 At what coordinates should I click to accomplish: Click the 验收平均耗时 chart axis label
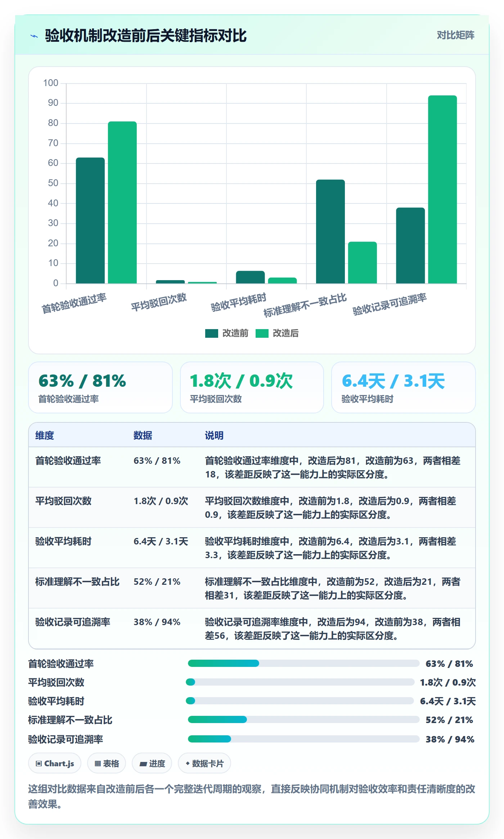click(239, 302)
